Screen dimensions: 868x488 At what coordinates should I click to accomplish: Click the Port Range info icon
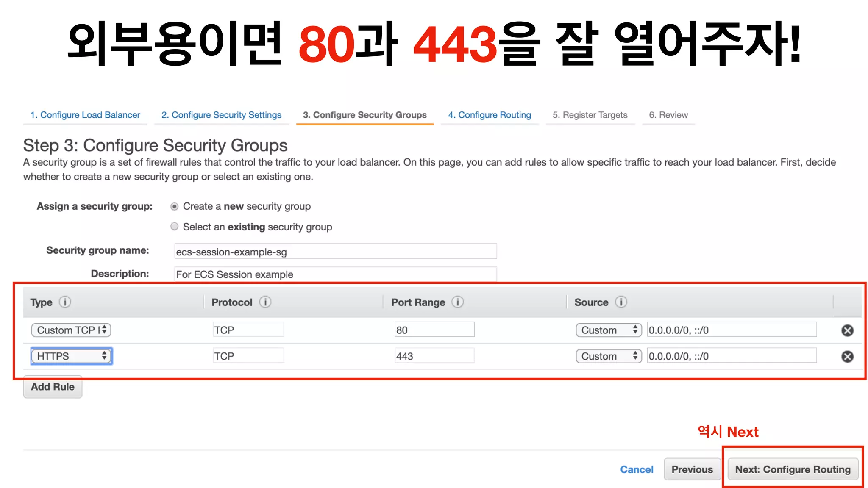coord(458,302)
